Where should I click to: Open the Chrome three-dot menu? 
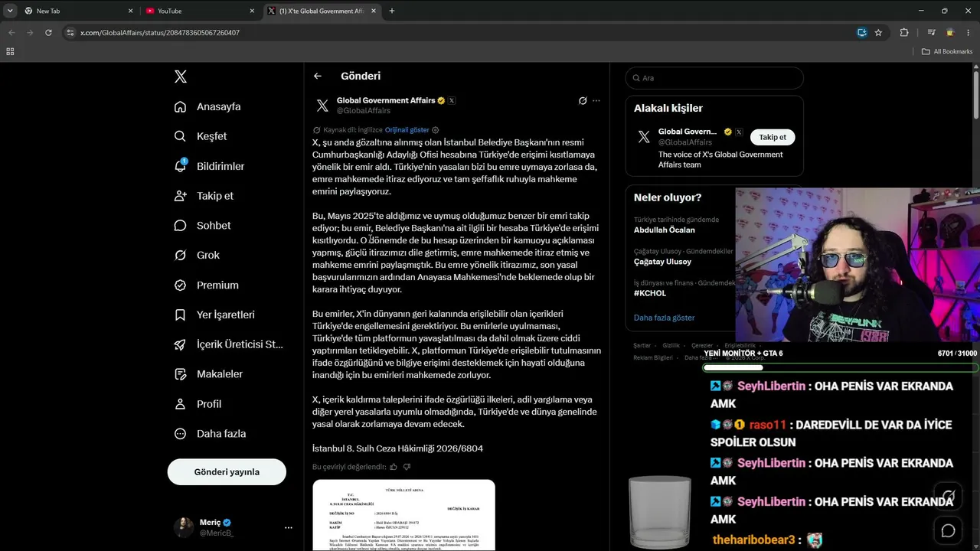(969, 33)
